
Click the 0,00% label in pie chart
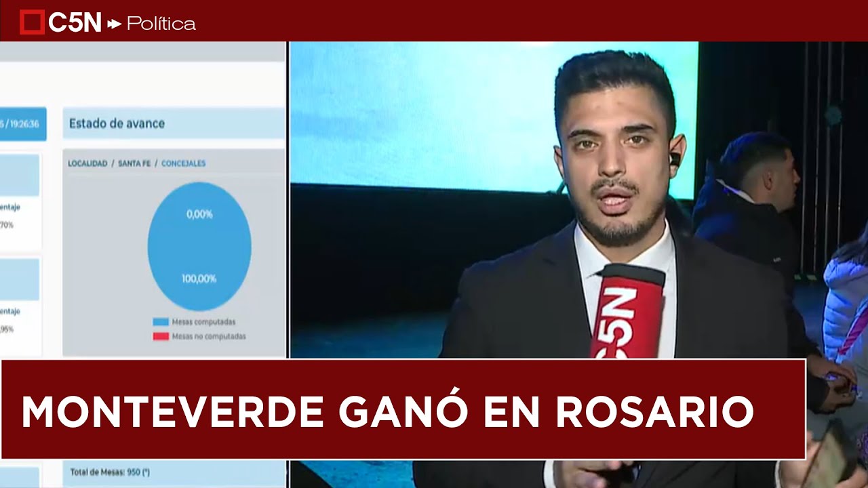[x=199, y=214]
